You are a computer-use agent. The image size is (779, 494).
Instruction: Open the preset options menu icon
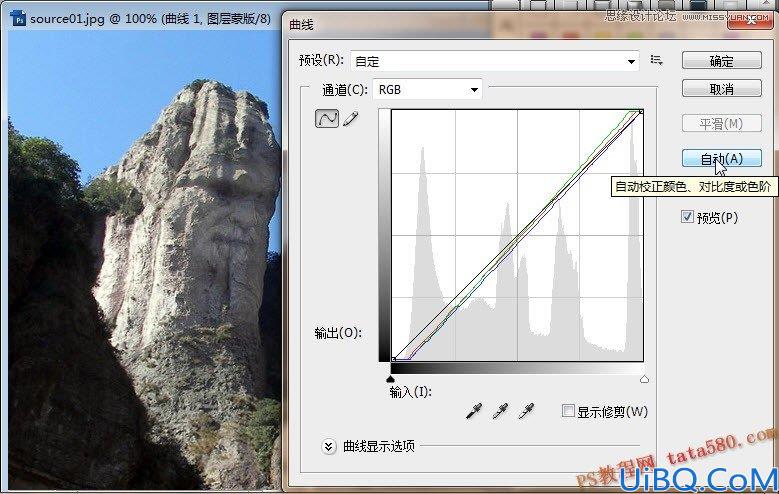[656, 61]
